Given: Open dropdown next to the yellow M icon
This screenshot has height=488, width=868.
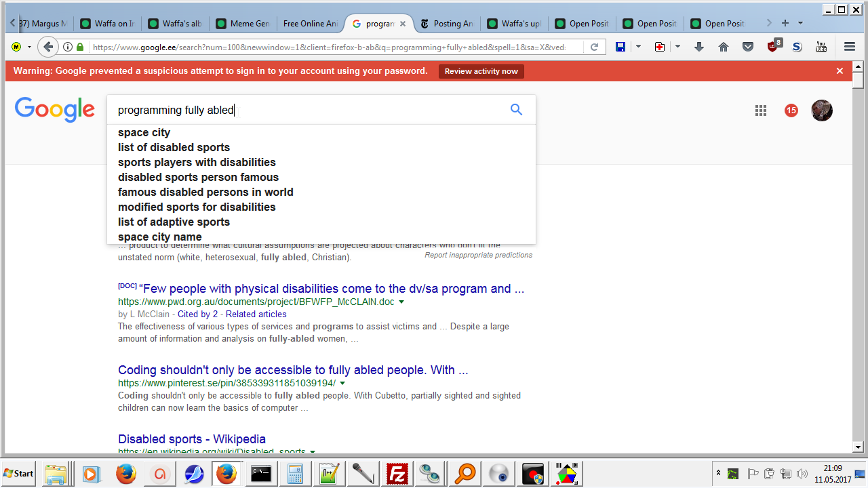Looking at the screenshot, I should pos(29,47).
